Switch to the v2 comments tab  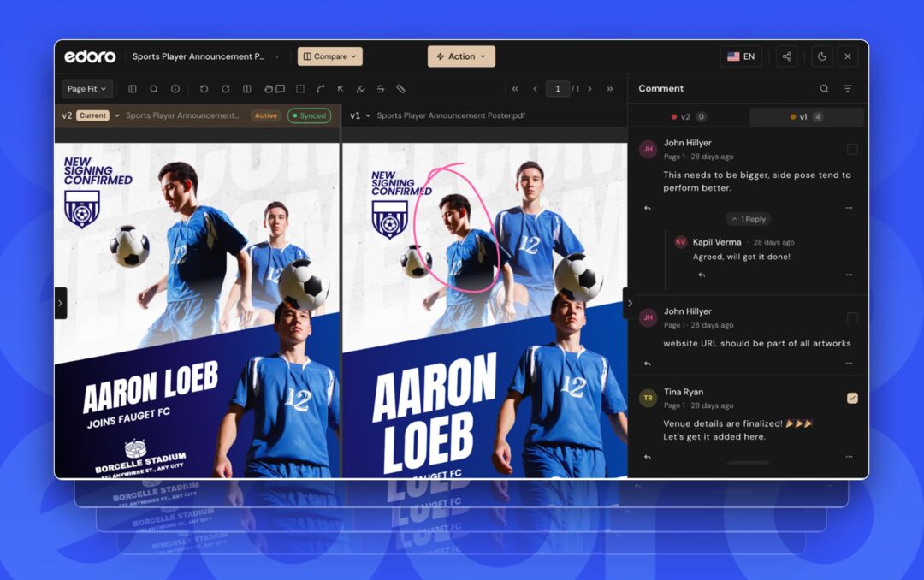click(x=689, y=116)
